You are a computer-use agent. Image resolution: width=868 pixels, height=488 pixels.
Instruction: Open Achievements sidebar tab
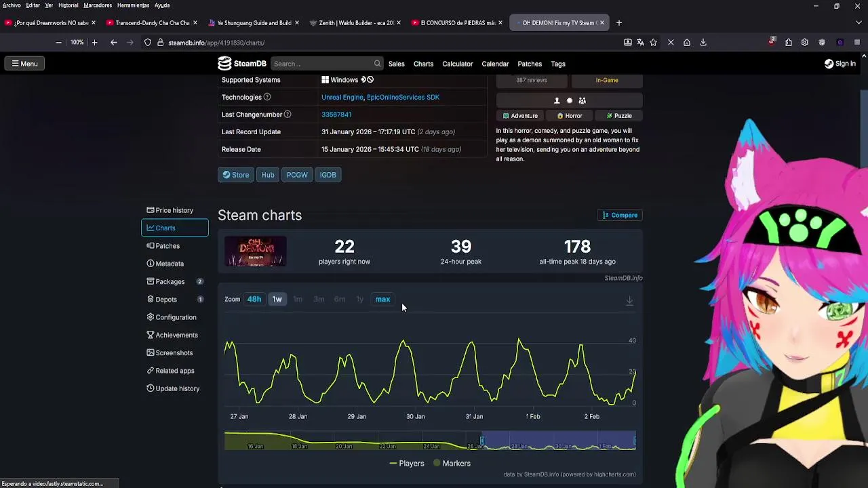point(174,335)
